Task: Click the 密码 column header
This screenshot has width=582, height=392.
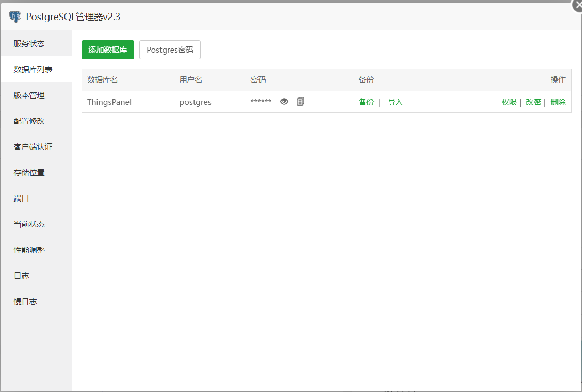Action: pyautogui.click(x=258, y=80)
